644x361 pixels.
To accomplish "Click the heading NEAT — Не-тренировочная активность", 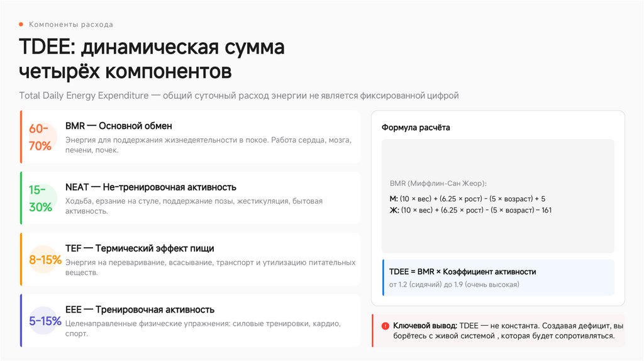I will click(151, 187).
